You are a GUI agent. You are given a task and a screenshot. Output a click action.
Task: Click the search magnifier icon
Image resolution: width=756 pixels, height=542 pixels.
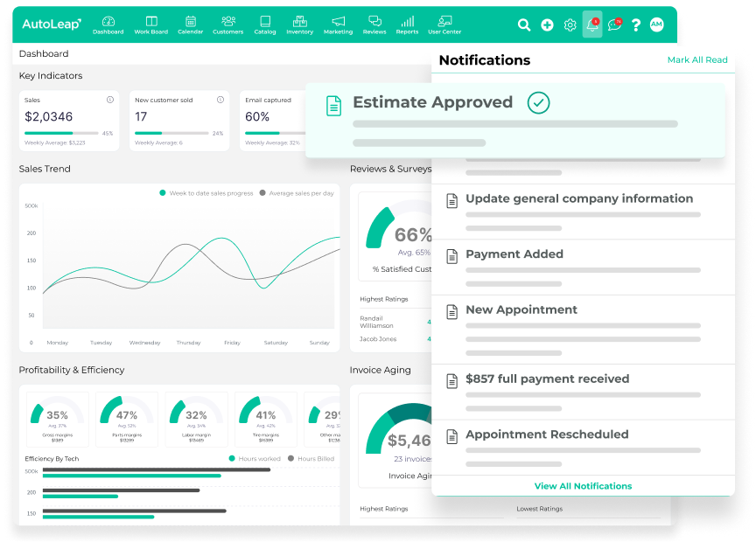[524, 25]
